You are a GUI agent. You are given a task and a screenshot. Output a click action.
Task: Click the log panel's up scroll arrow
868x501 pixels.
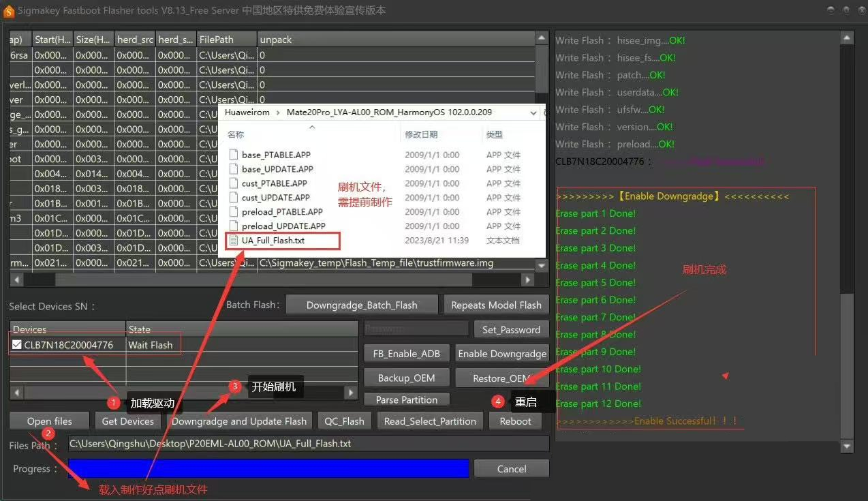coord(848,37)
